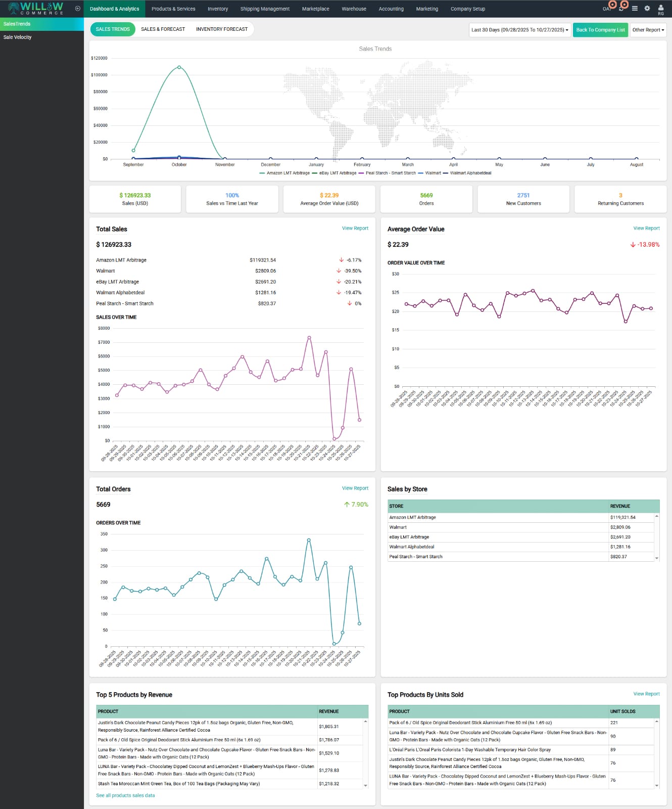Select Sale Velocity in the sidebar

coord(17,37)
